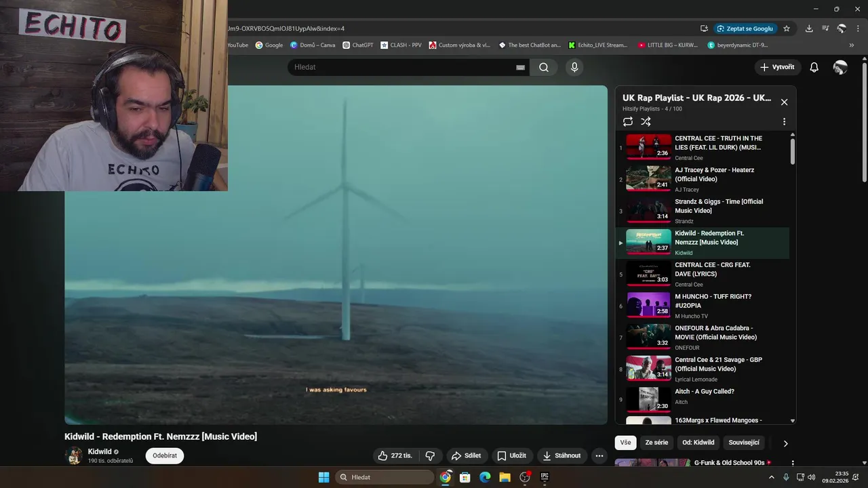This screenshot has height=488, width=868.
Task: Select the Ze série filter chip
Action: click(656, 443)
